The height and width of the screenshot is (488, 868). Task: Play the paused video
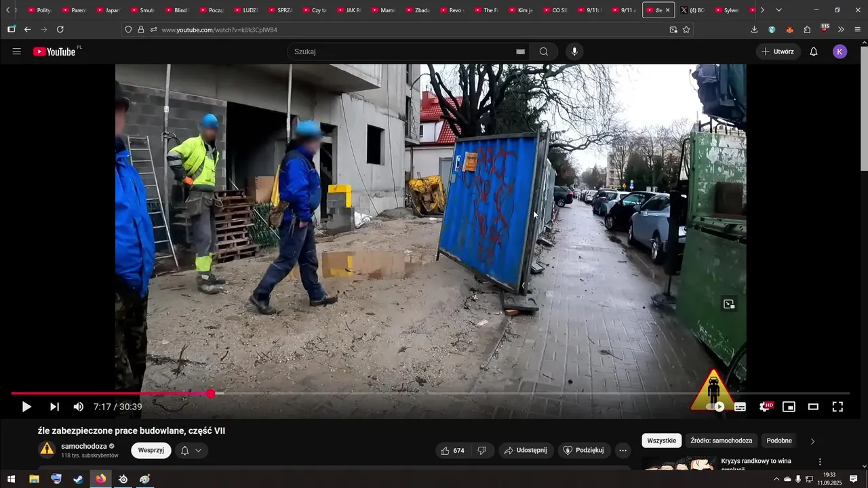26,407
